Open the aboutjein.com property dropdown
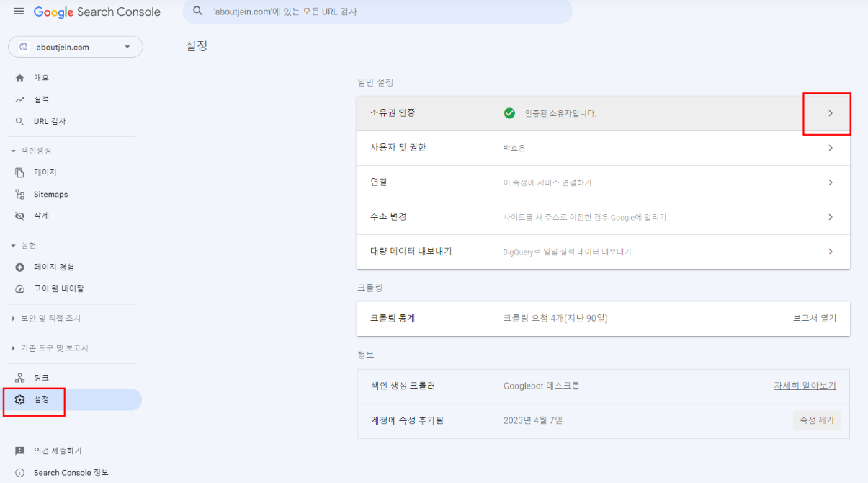Screen dimensions: 868x483 pyautogui.click(x=76, y=47)
